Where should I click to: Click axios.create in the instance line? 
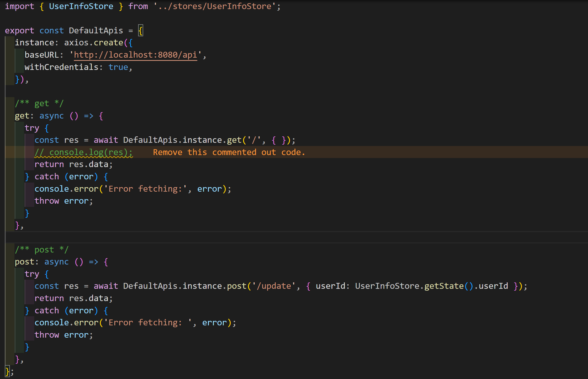pyautogui.click(x=94, y=43)
